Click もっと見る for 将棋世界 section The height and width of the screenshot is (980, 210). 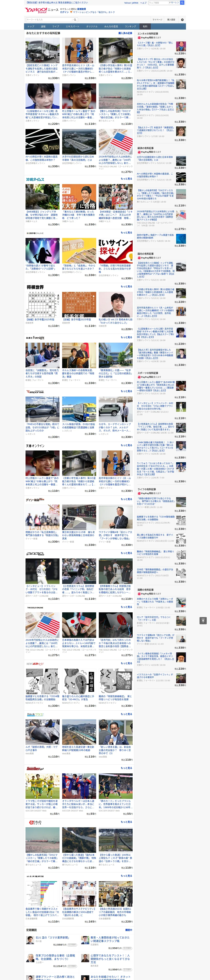(127, 286)
